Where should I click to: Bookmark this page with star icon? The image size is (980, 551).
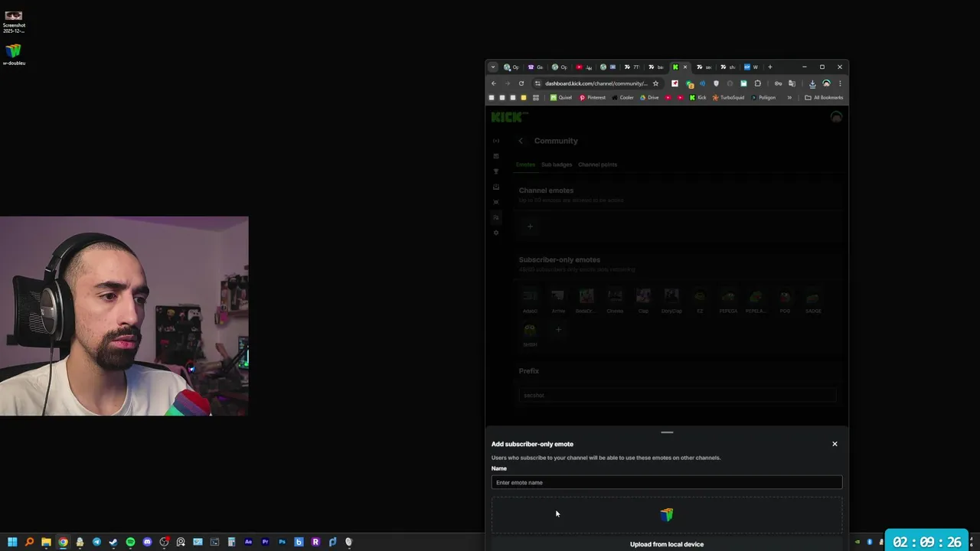point(655,83)
